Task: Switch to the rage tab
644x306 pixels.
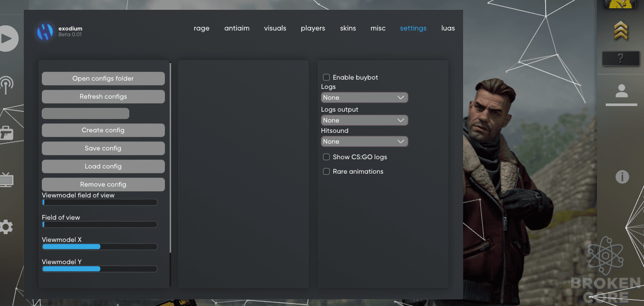Action: point(202,28)
